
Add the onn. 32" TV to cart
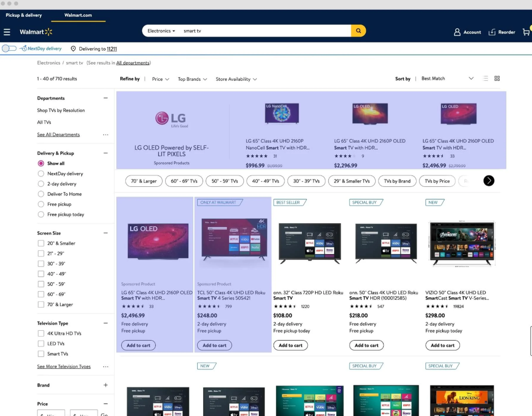290,346
